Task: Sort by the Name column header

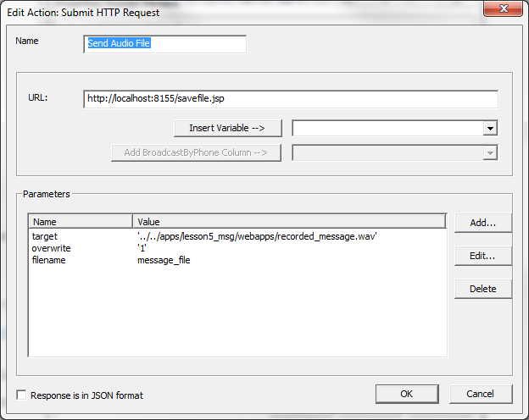Action: coord(81,222)
